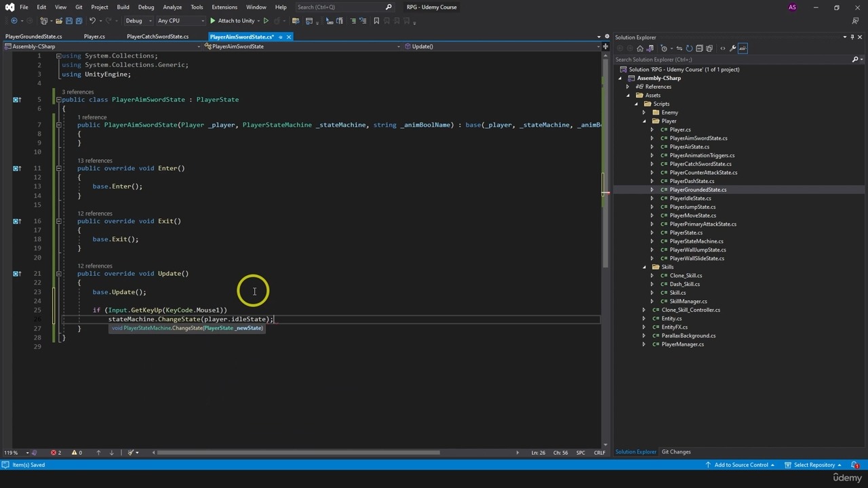Select PlayerGroundedState.cs in Solution Explorer
Screen dimensions: 868x488
coord(698,190)
